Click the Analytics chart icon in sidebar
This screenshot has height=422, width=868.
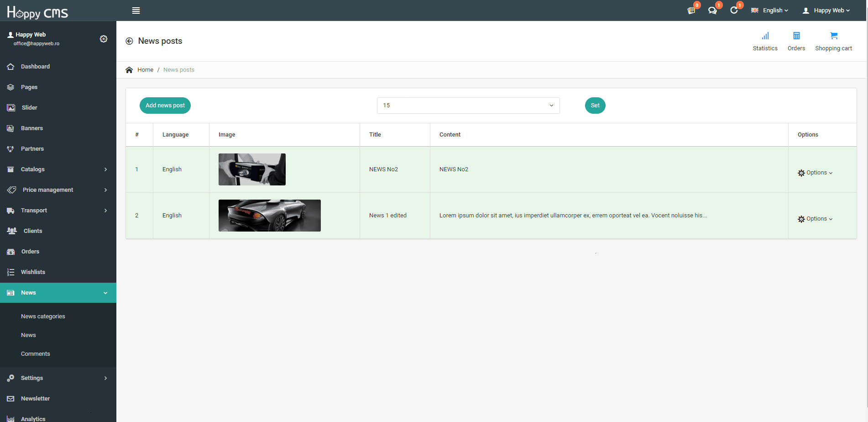pos(10,419)
